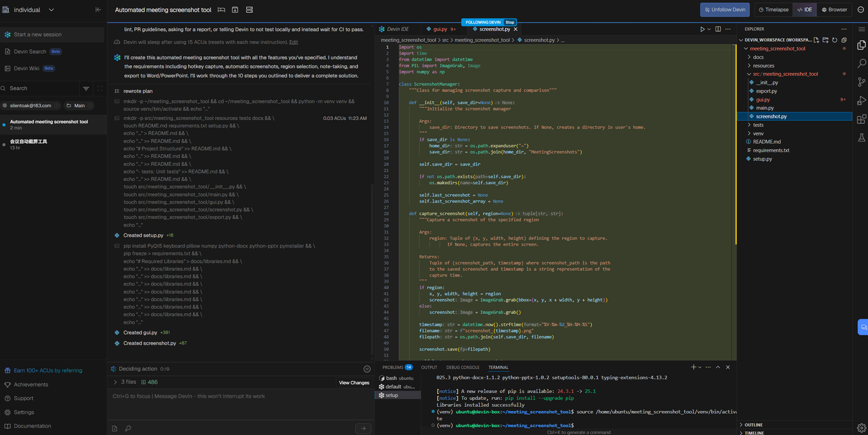
Task: Stop following Devin in editor
Action: (510, 22)
